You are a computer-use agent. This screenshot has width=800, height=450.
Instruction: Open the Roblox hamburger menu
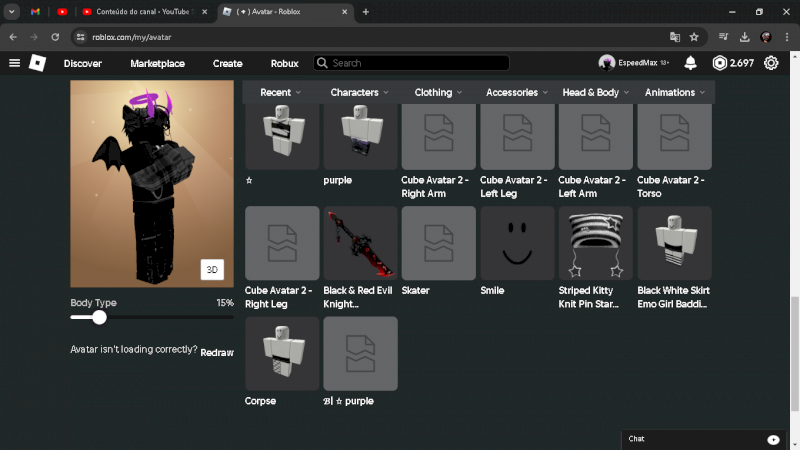(14, 63)
